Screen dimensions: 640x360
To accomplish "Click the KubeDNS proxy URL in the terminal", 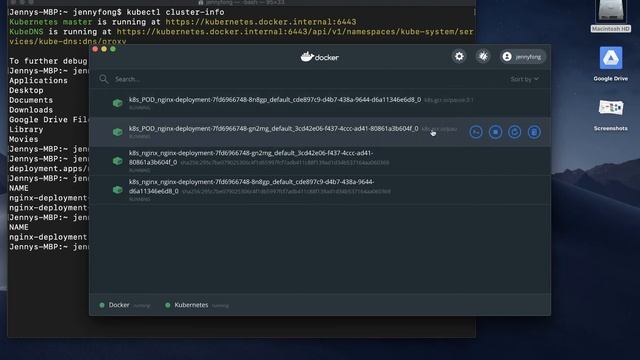I will (241, 36).
